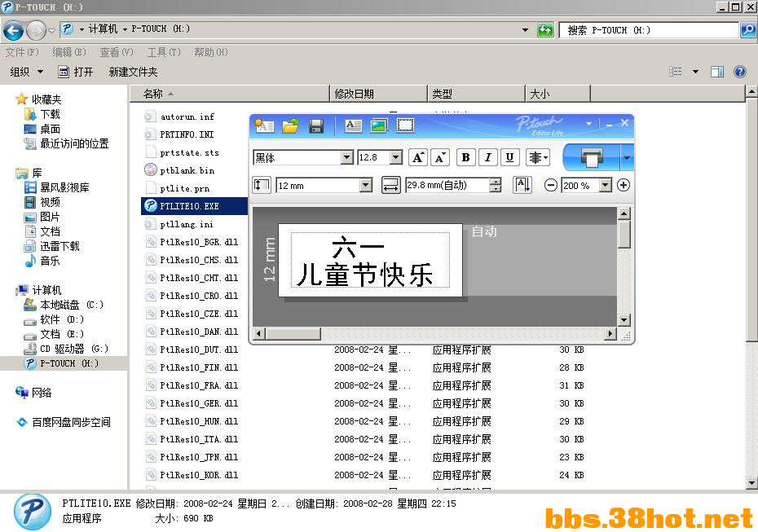Print the label with printer button

[x=591, y=157]
